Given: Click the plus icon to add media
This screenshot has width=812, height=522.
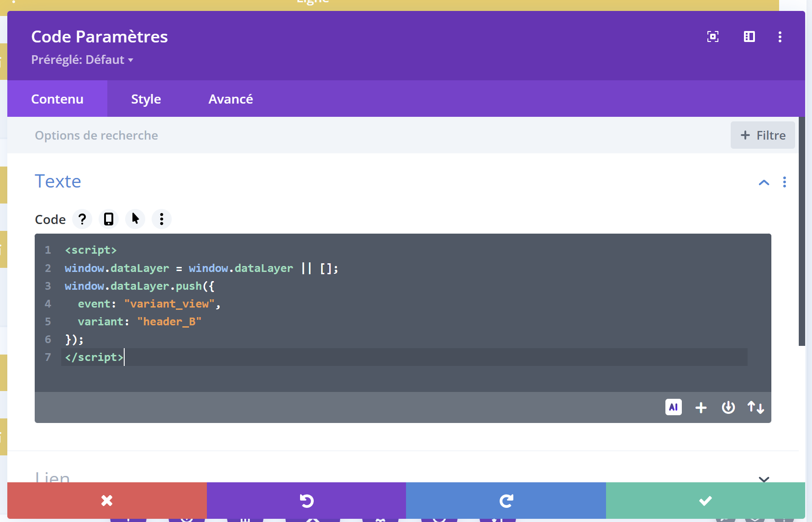Looking at the screenshot, I should (x=701, y=407).
